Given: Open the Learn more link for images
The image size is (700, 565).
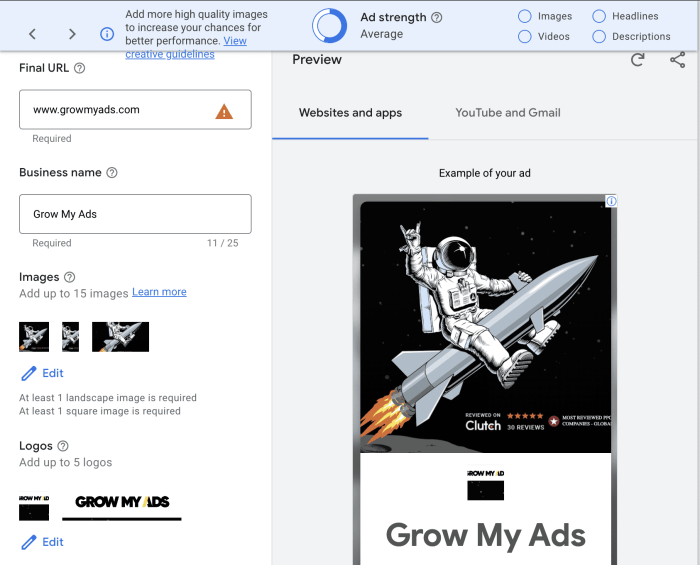Looking at the screenshot, I should click(159, 292).
